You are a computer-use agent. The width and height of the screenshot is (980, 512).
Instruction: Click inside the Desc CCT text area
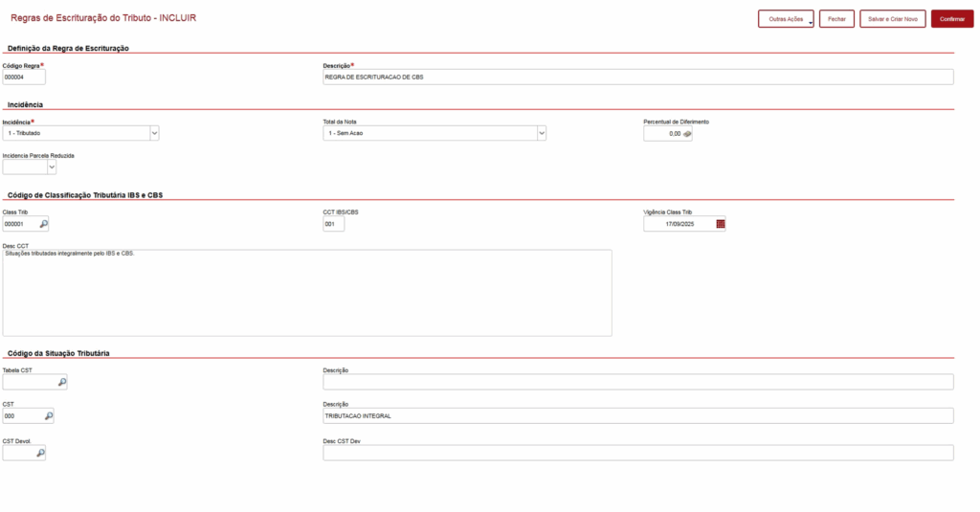coord(307,293)
